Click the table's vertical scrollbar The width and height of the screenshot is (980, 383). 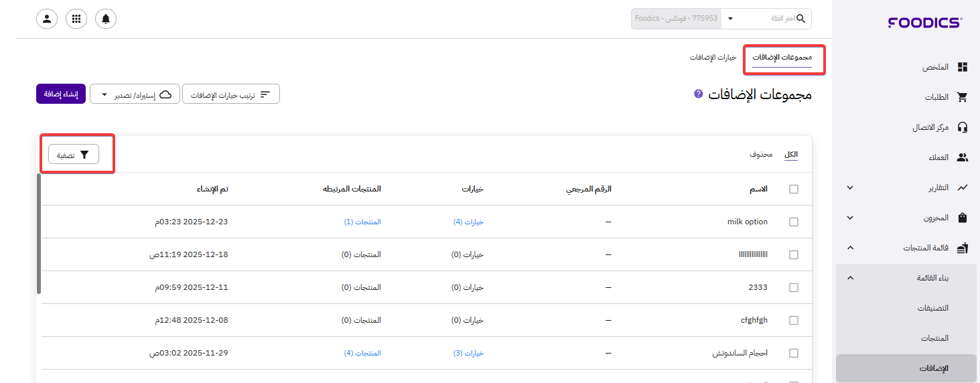tap(39, 234)
